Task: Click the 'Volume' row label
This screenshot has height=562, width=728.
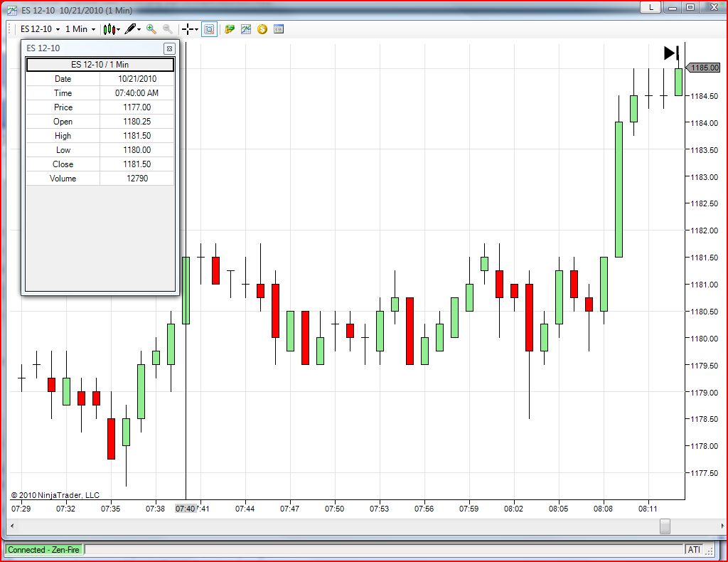Action: coord(63,179)
